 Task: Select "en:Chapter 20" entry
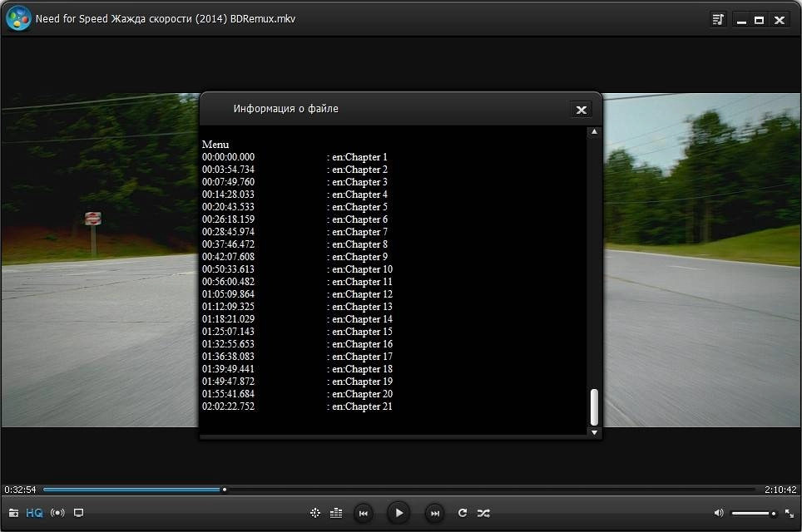(x=362, y=394)
